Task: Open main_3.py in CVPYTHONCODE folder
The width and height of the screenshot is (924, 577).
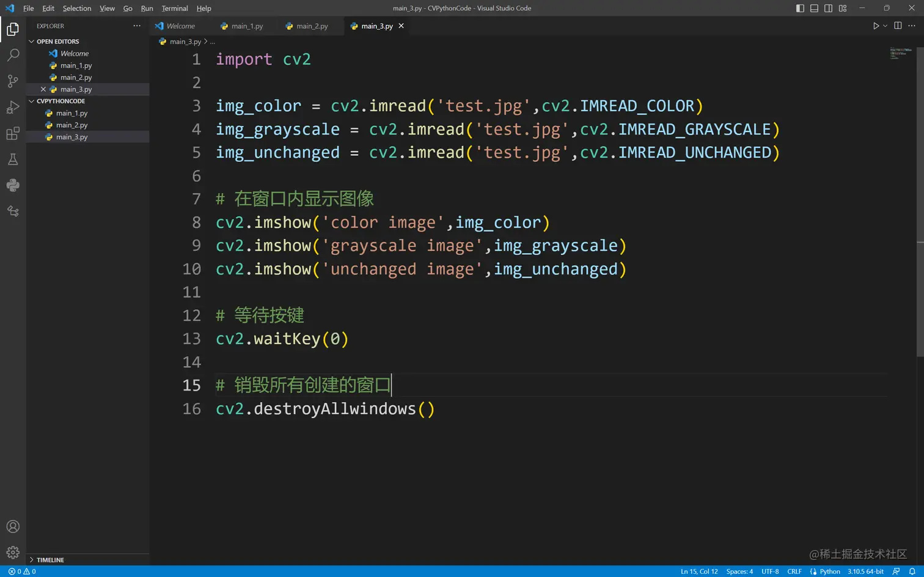Action: tap(72, 137)
